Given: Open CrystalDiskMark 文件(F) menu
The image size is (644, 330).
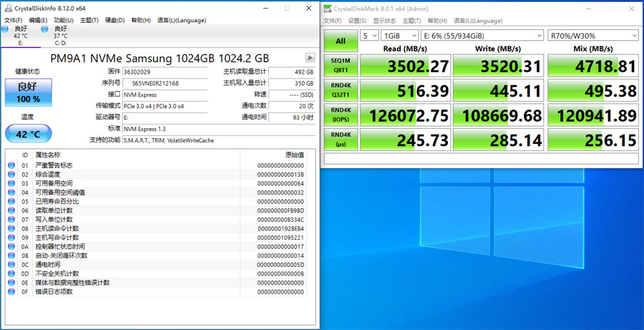Looking at the screenshot, I should tap(332, 21).
